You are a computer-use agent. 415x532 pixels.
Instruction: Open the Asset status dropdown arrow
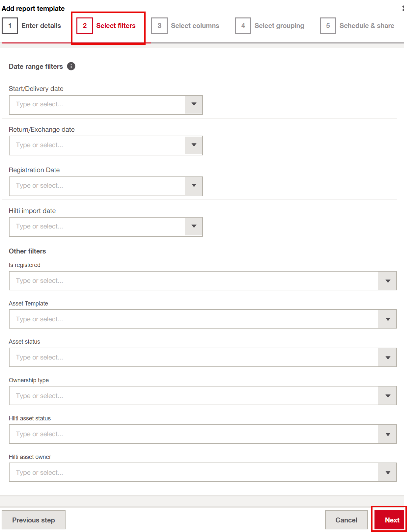pyautogui.click(x=388, y=358)
